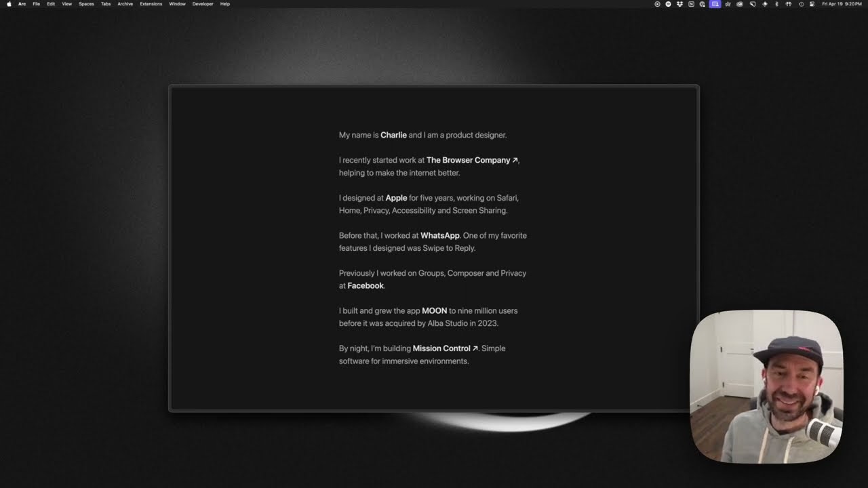This screenshot has height=488, width=868.
Task: Click the text 'features I designed was Swipe to Reply.'
Action: (x=408, y=248)
